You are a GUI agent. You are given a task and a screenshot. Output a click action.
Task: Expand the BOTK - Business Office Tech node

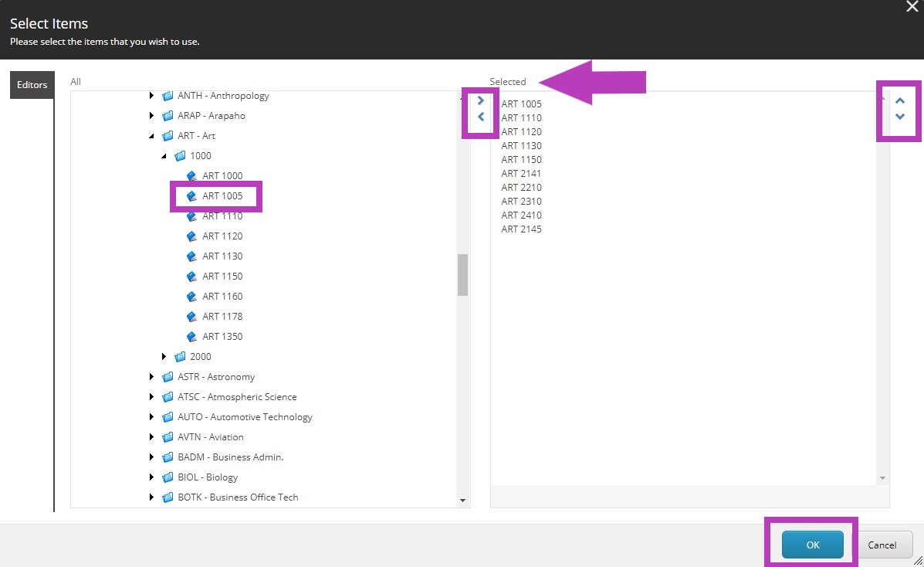tap(151, 497)
